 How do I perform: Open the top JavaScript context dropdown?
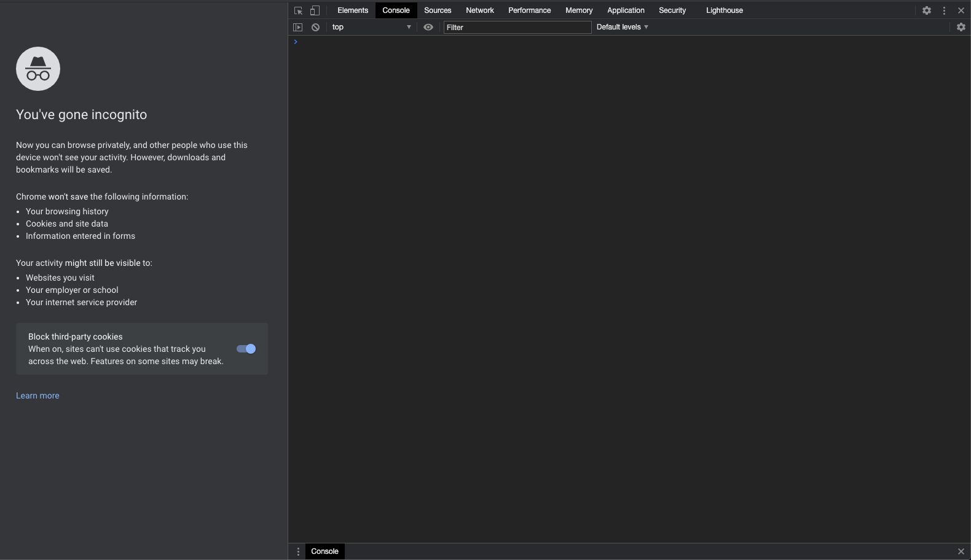point(372,27)
